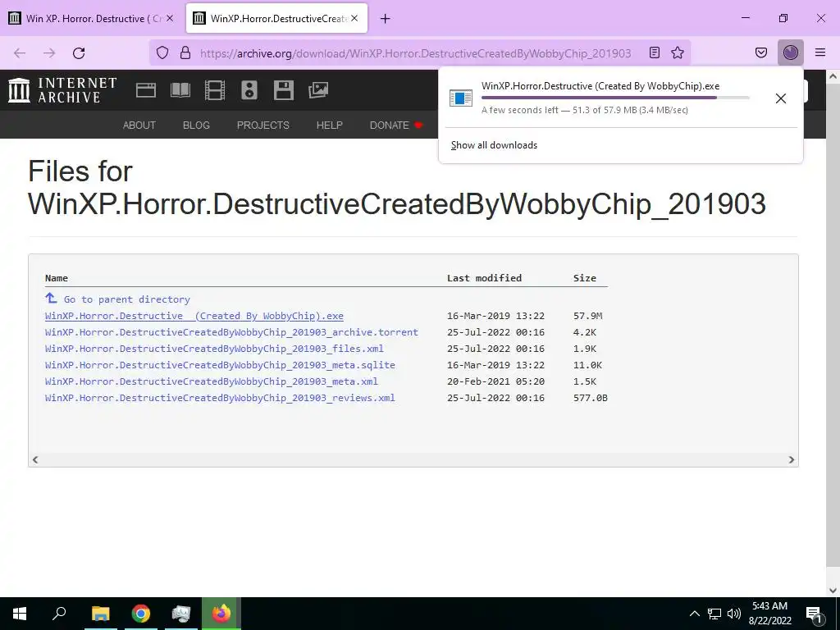The height and width of the screenshot is (630, 840).
Task: Click the 577.0B size value
Action: (591, 398)
